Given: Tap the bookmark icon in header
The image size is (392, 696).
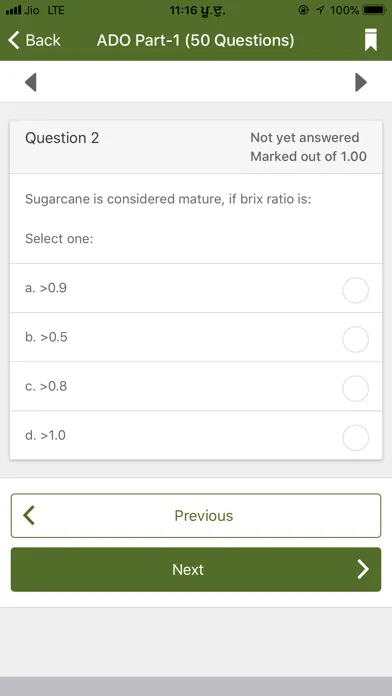Looking at the screenshot, I should click(x=371, y=40).
